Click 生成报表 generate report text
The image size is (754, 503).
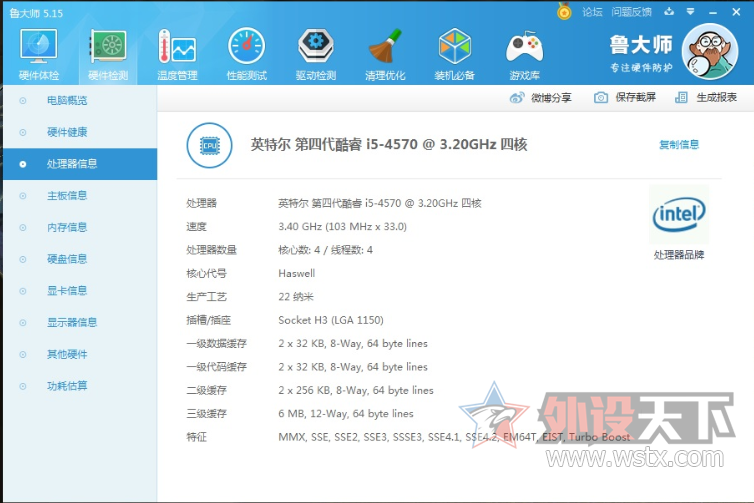pyautogui.click(x=716, y=98)
